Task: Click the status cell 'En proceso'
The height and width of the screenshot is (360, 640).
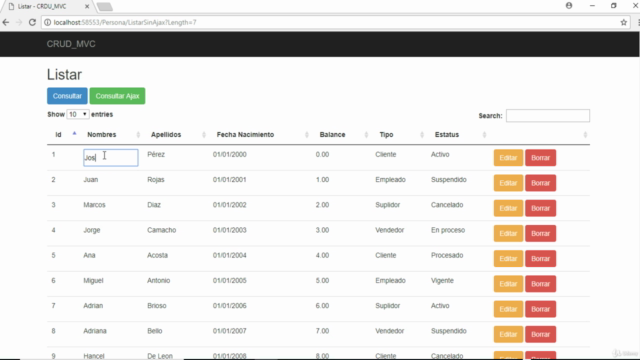Action: [x=448, y=230]
